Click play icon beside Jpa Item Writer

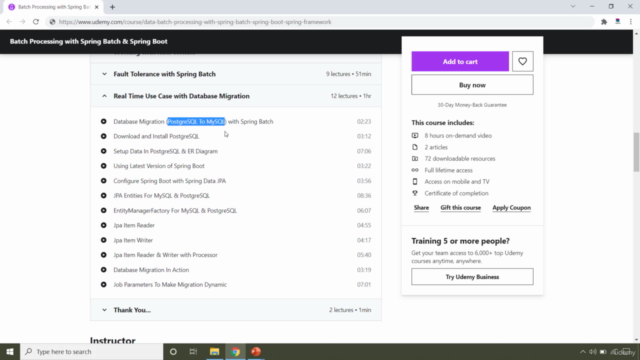104,240
